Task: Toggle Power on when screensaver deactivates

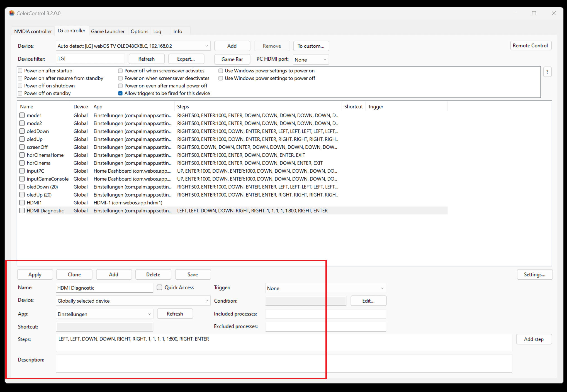Action: (x=120, y=78)
